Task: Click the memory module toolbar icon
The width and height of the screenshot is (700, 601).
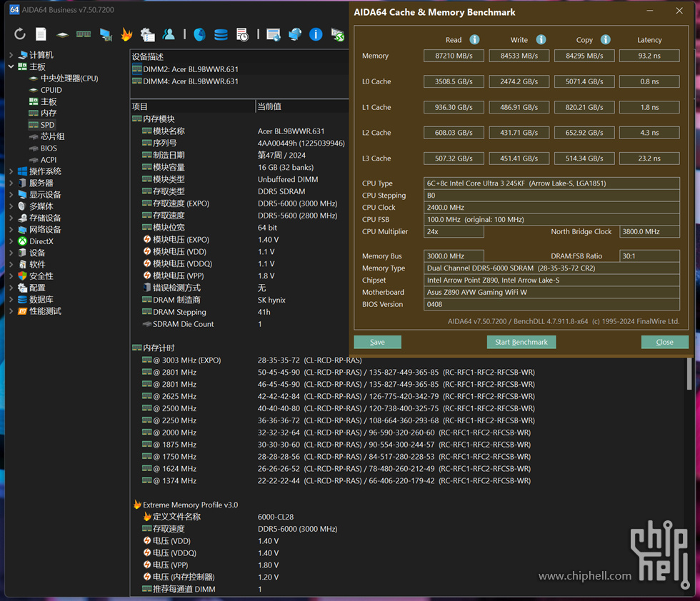Action: click(84, 34)
